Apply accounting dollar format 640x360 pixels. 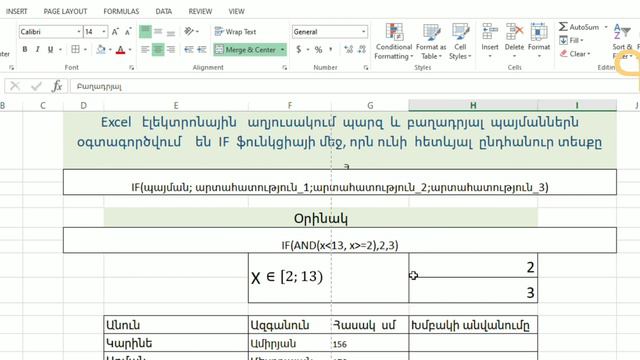(299, 49)
